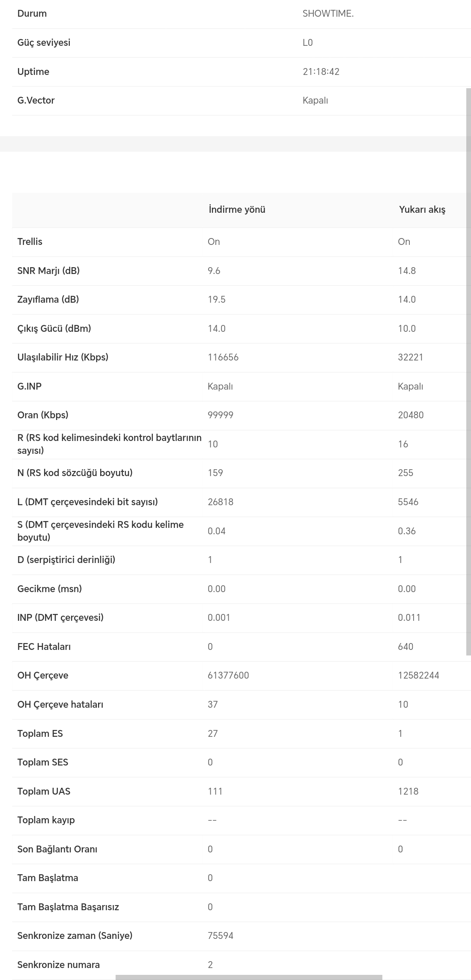Click the SHOWTIME. status value

pos(328,14)
